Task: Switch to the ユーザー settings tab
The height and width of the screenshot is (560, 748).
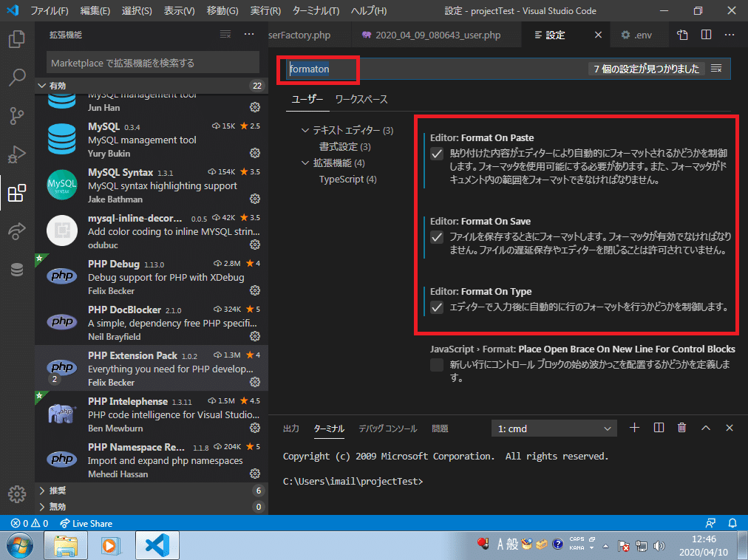Action: (307, 99)
